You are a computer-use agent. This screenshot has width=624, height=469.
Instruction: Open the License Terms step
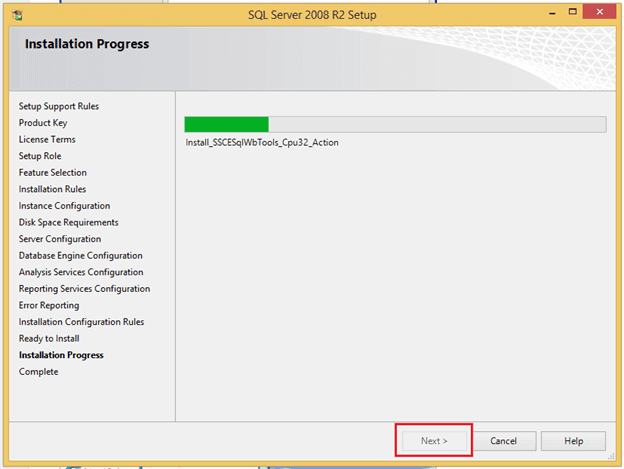click(x=47, y=139)
